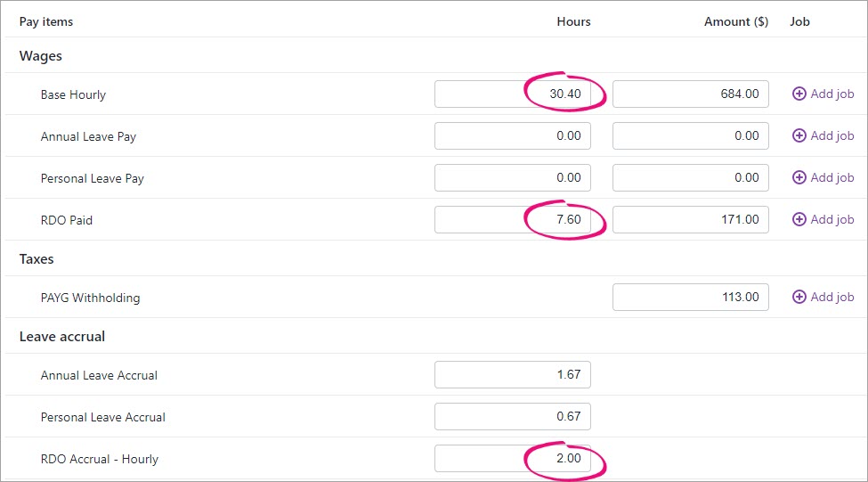Open Add job link for Base Hourly
This screenshot has width=868, height=482.
click(x=831, y=94)
